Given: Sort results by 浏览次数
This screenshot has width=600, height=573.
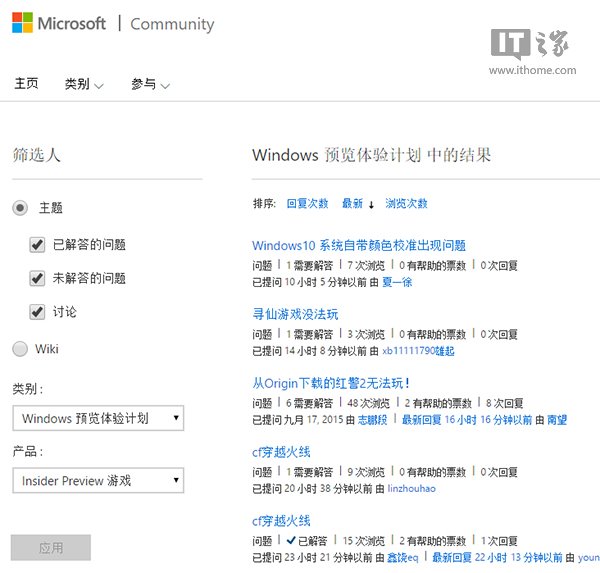Looking at the screenshot, I should [406, 203].
